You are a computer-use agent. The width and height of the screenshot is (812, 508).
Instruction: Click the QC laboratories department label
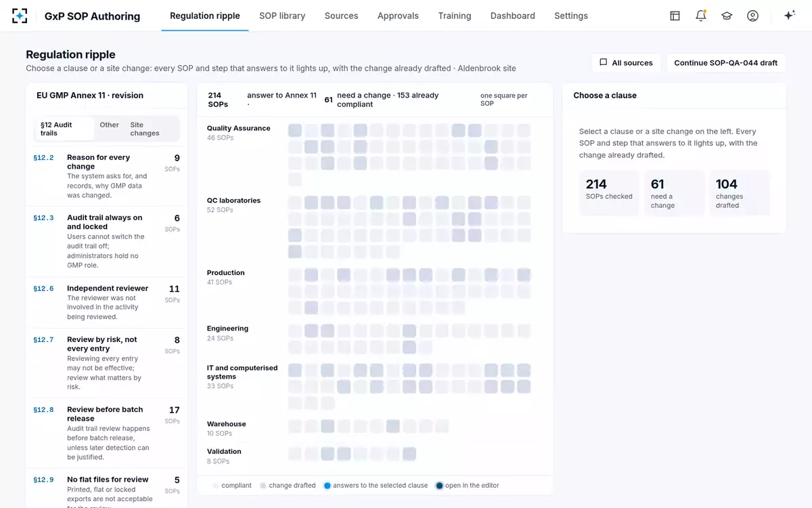pyautogui.click(x=233, y=200)
